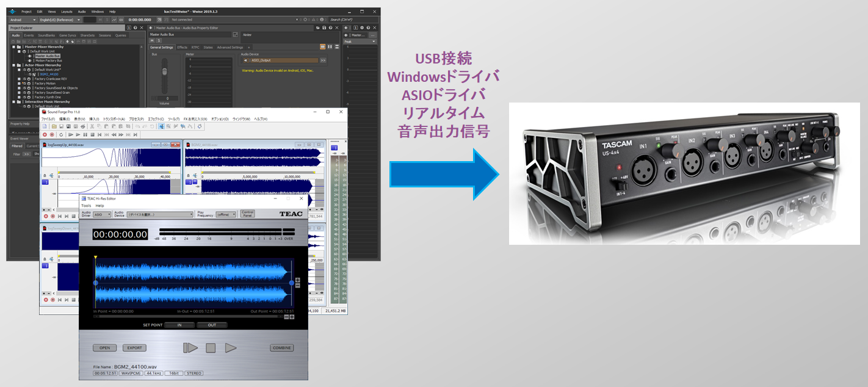Click Stop square button in TEAC editor
The image size is (868, 387).
pyautogui.click(x=211, y=348)
